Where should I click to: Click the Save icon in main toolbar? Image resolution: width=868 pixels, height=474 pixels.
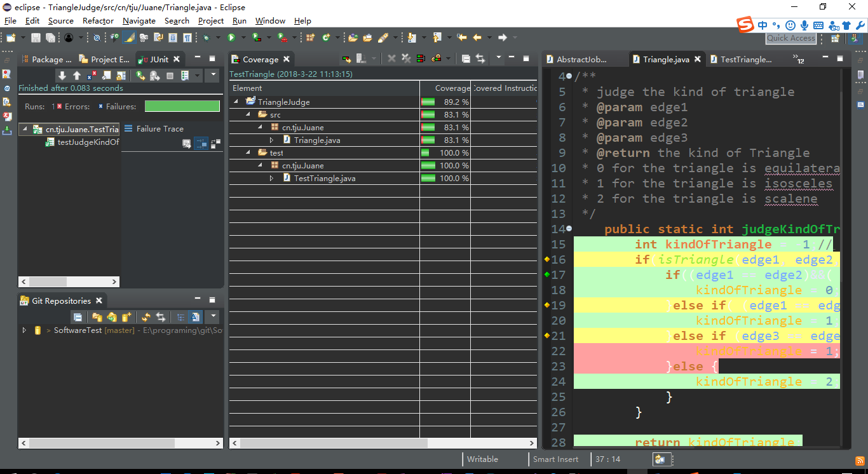36,38
